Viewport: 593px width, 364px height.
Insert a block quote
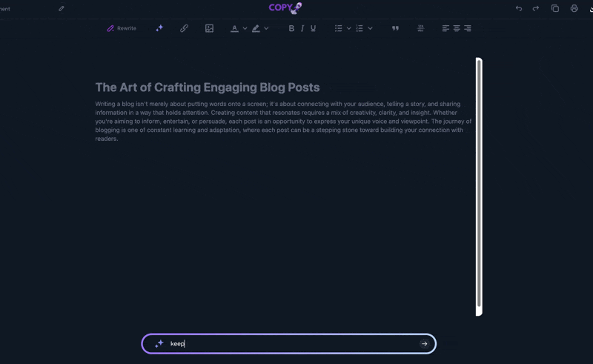[395, 28]
